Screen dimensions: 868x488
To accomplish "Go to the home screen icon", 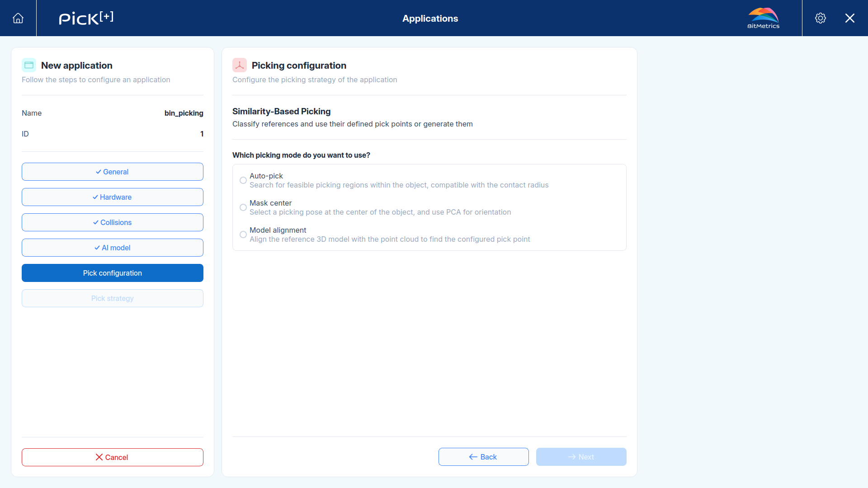I will pos(18,18).
